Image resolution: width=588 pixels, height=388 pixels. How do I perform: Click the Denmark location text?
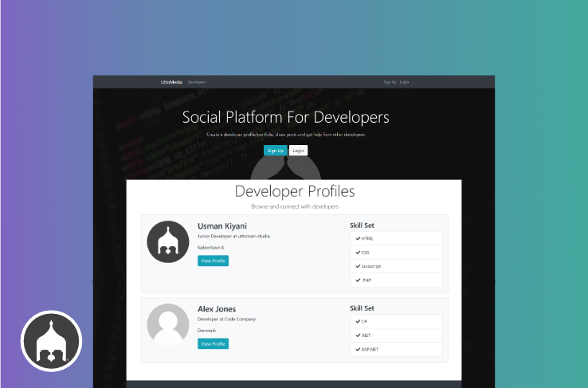pos(206,331)
